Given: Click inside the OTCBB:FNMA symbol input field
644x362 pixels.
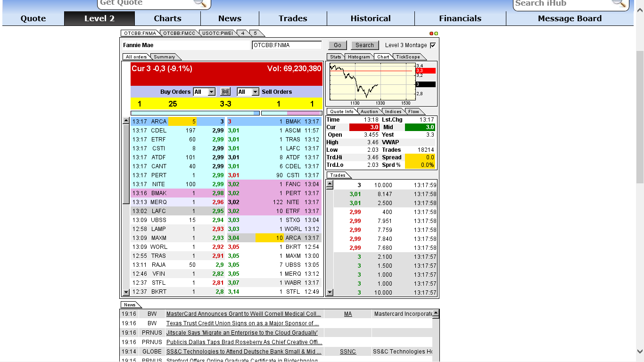Looking at the screenshot, I should (288, 45).
